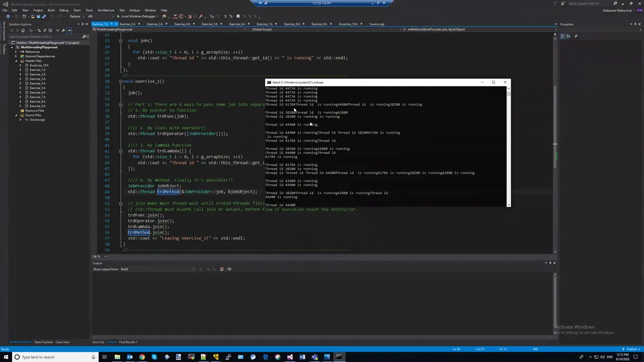Open Windows Start menu
The height and width of the screenshot is (362, 644).
coord(6,357)
